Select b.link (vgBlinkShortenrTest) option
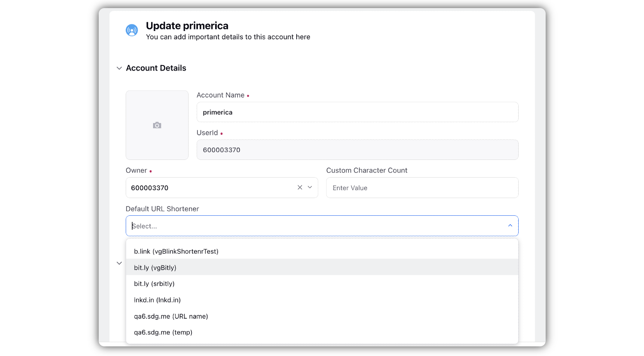 [322, 251]
